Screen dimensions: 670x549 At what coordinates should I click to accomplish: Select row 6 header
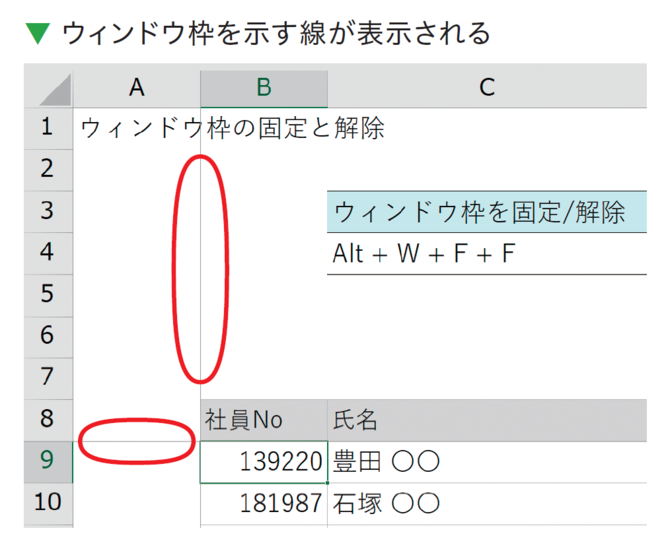pyautogui.click(x=48, y=337)
